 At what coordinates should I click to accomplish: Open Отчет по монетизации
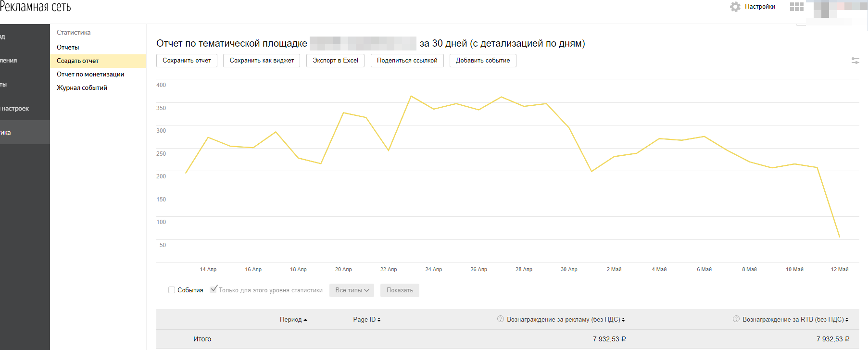[x=90, y=75]
